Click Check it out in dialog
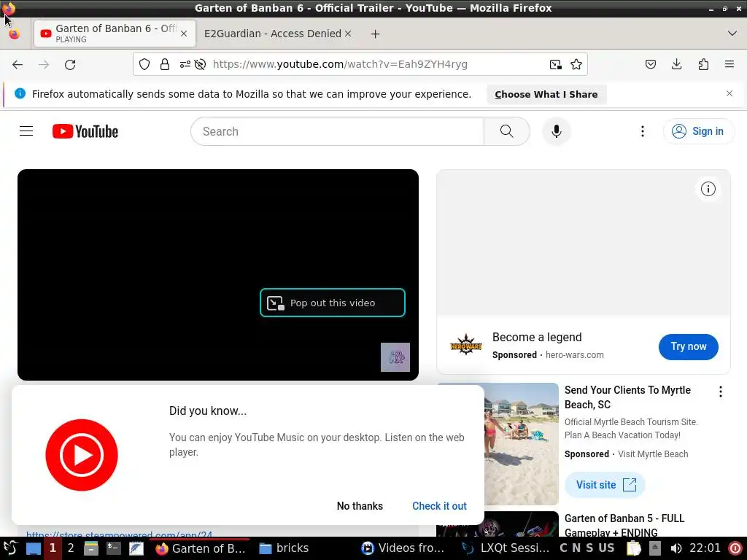The width and height of the screenshot is (747, 560). 439,506
